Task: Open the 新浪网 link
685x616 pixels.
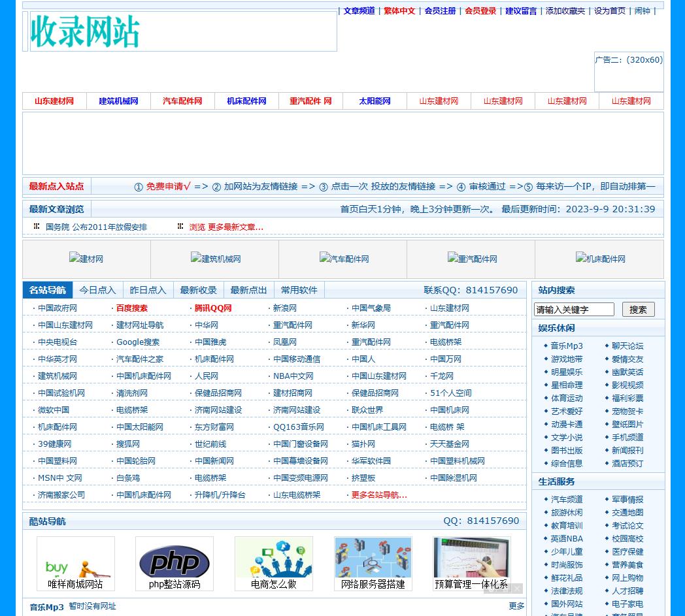Action: (285, 308)
